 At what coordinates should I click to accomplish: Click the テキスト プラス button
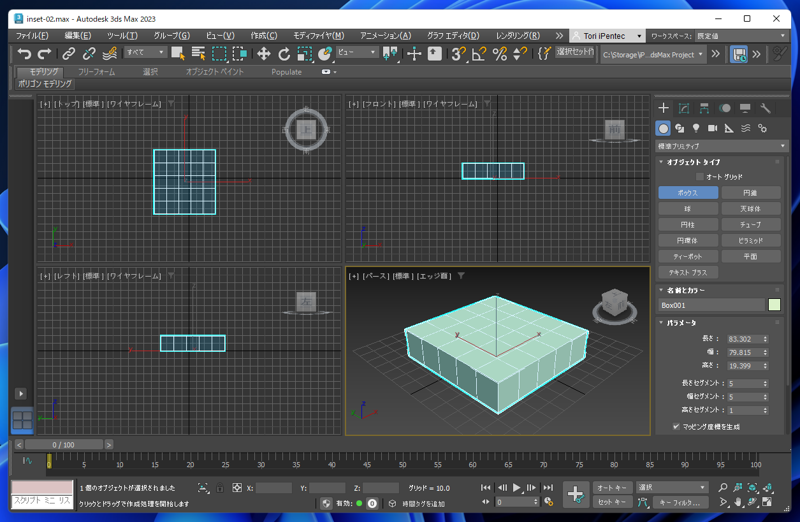coord(688,272)
